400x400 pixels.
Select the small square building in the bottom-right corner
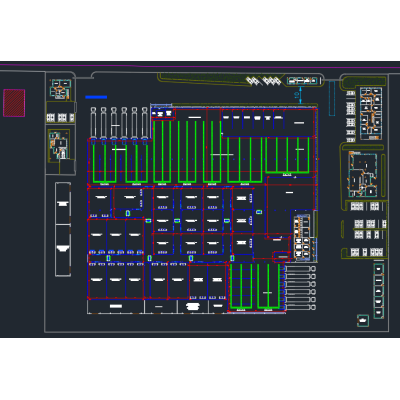[363, 320]
